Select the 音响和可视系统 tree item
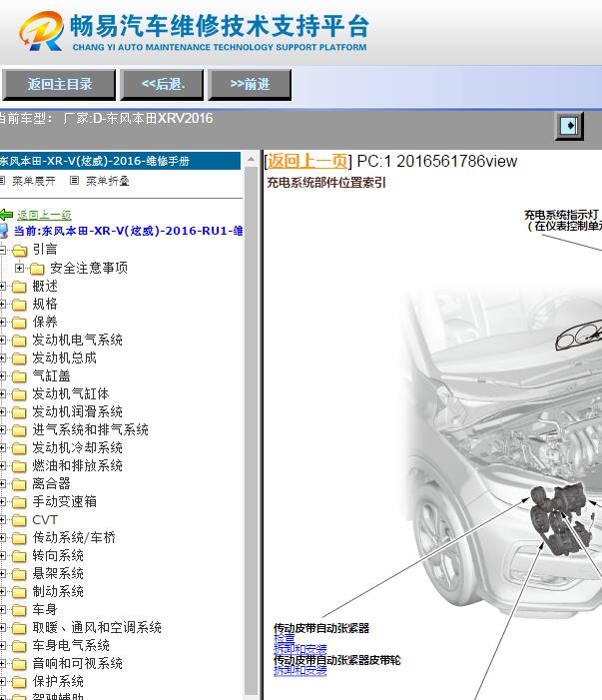 77,663
